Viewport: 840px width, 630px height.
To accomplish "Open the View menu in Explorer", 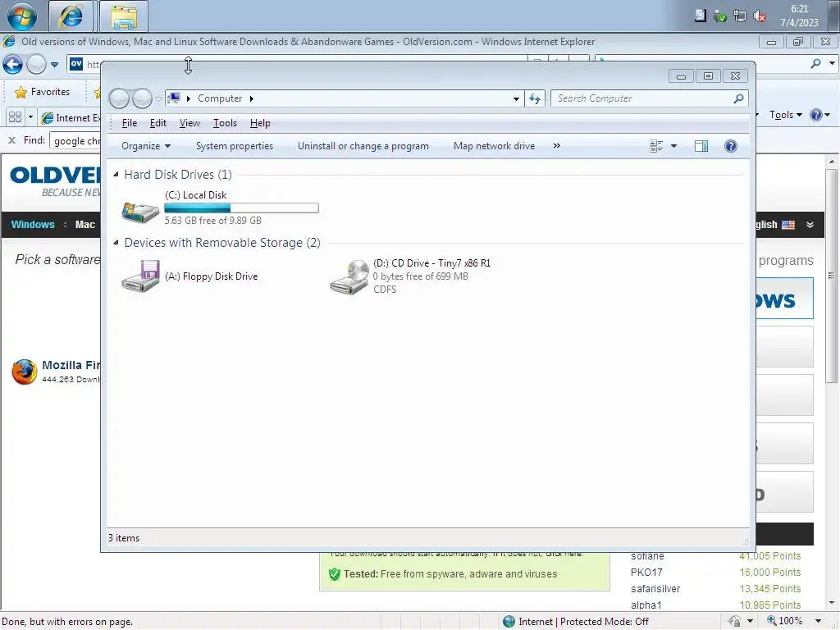I will point(189,123).
